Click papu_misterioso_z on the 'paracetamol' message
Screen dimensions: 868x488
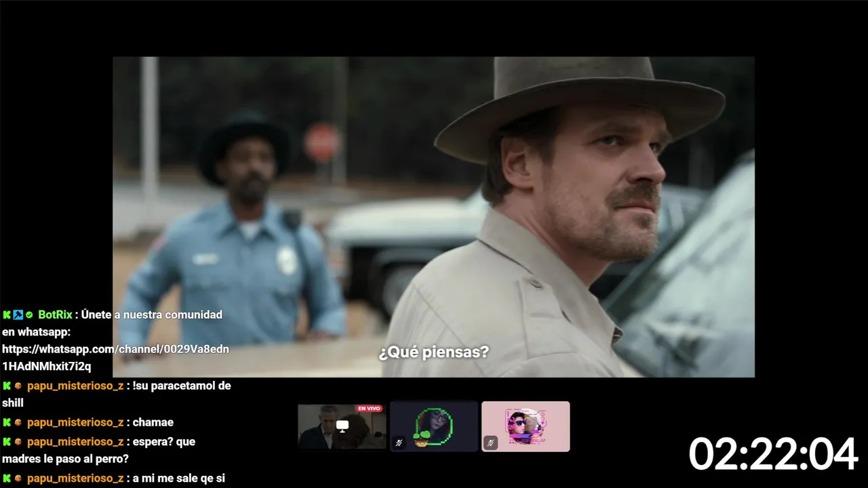75,386
